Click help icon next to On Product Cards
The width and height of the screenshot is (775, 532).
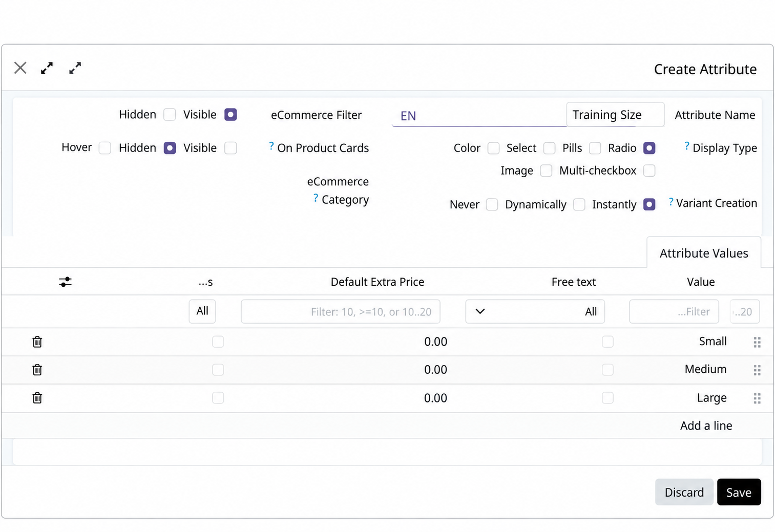pos(271,146)
